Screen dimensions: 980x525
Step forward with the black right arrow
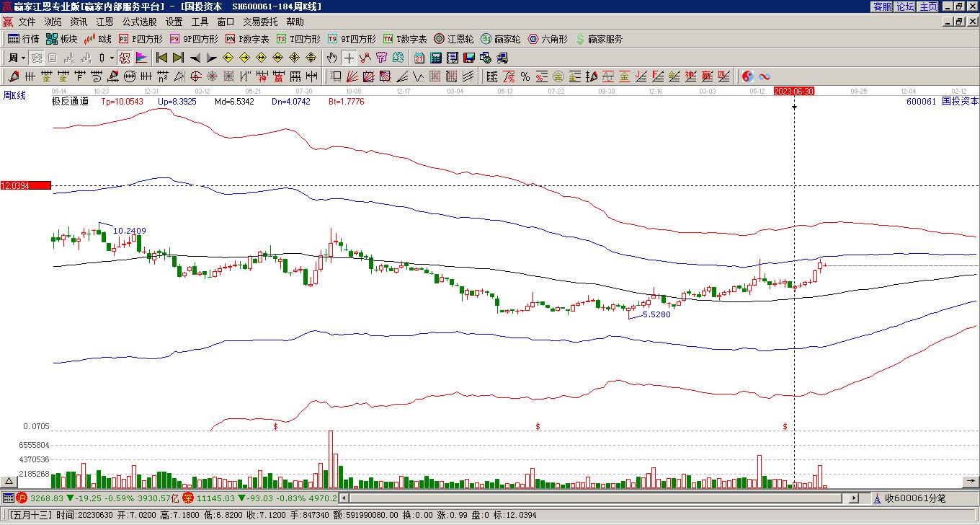coord(211,58)
